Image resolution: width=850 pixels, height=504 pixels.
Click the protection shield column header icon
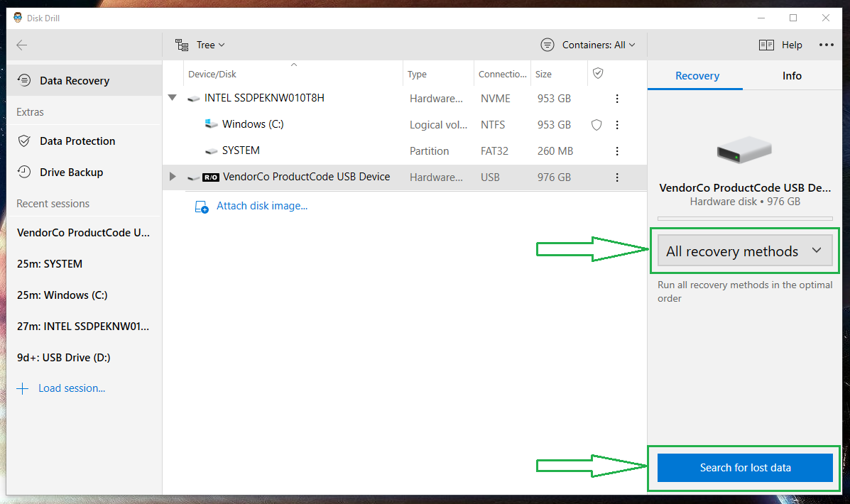point(598,73)
